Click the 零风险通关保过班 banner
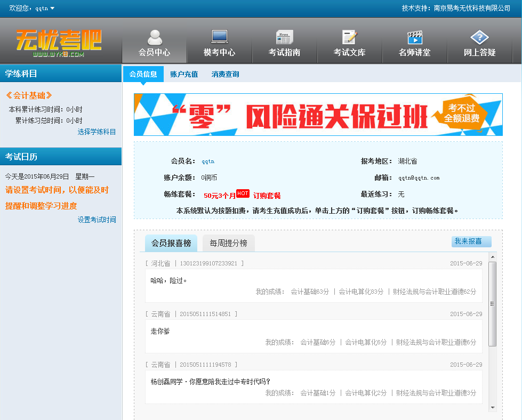Image resolution: width=522 pixels, height=420 pixels. 318,115
